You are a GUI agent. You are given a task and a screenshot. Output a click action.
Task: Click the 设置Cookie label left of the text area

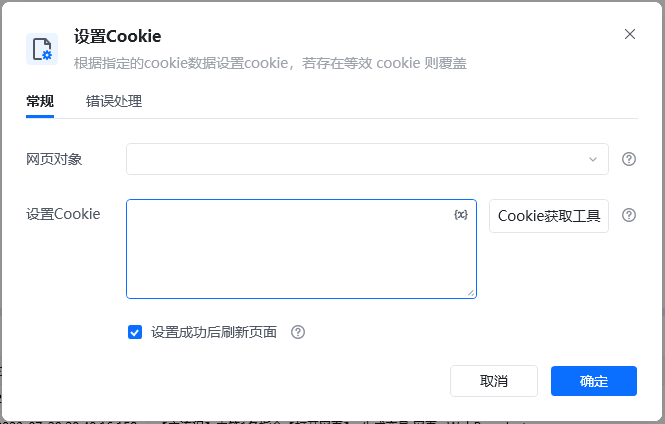point(63,214)
